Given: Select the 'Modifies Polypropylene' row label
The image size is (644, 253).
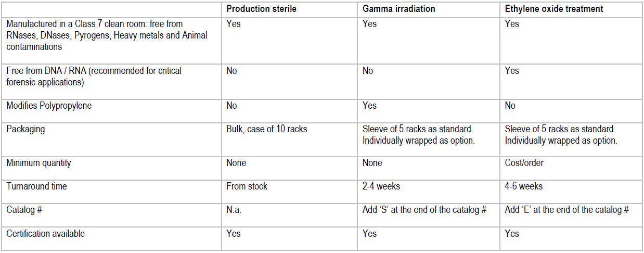Looking at the screenshot, I should tap(49, 106).
